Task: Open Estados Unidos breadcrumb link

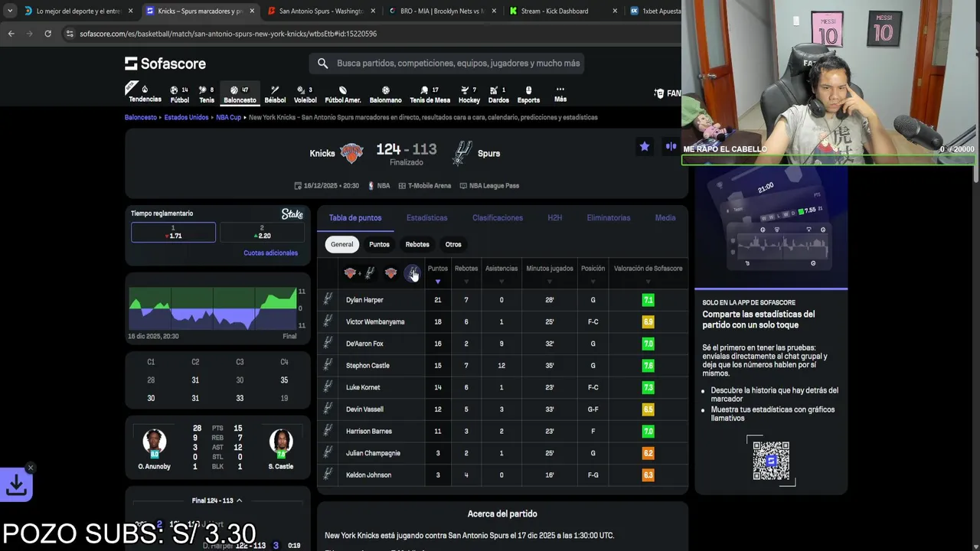Action: (186, 117)
